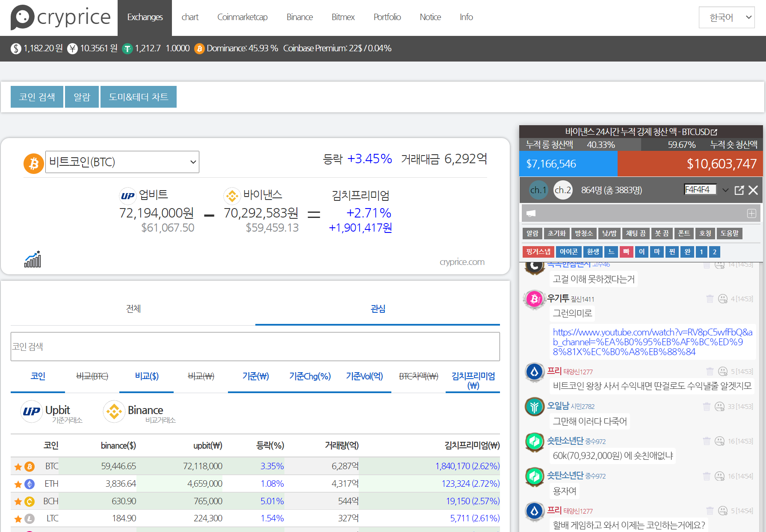The height and width of the screenshot is (532, 766).
Task: Click the blue 알람 button
Action: pos(82,97)
